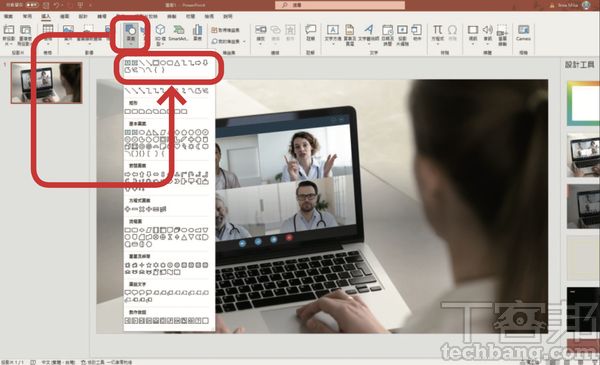Viewport: 600px width, 365px height.
Task: Click the 3D Models cube icon
Action: (x=160, y=29)
